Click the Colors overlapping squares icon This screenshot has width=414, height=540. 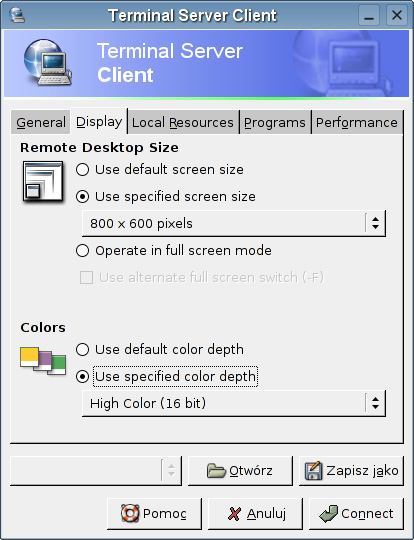click(43, 361)
